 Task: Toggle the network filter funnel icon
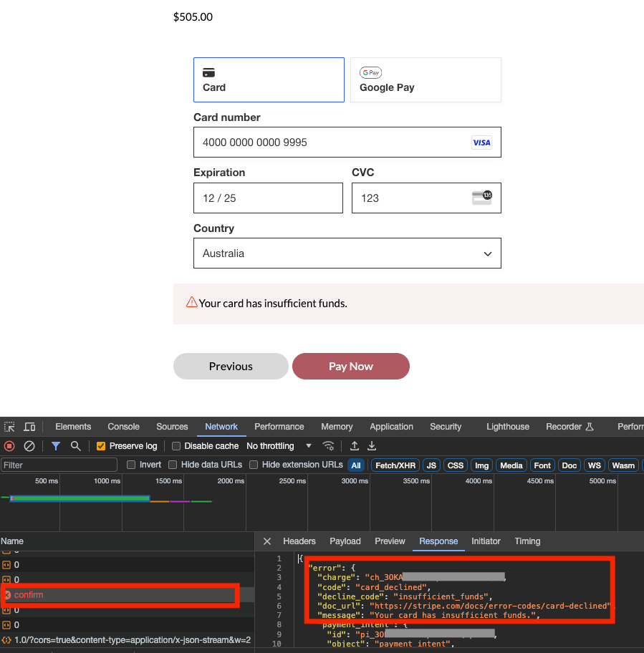[x=55, y=446]
